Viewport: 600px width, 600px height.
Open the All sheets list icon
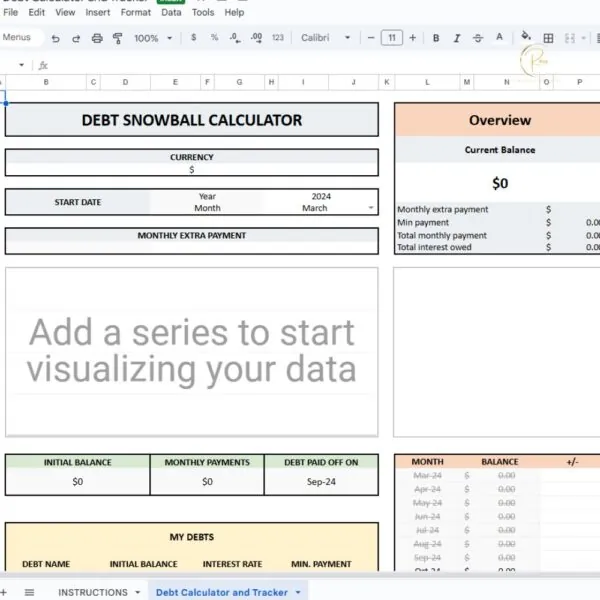click(x=29, y=592)
